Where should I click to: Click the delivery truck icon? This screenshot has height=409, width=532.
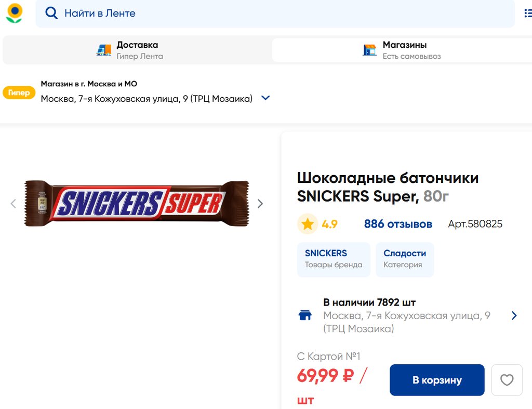point(104,50)
